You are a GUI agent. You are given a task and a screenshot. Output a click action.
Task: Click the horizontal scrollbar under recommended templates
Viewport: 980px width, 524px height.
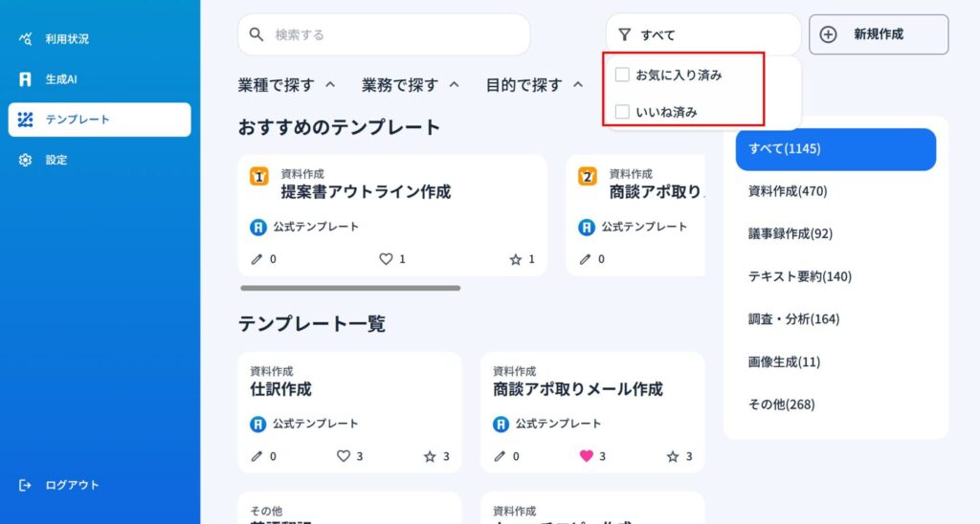350,288
